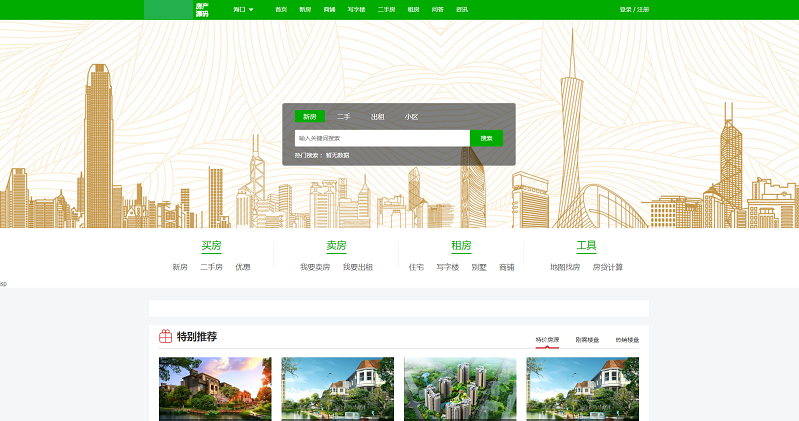This screenshot has width=799, height=421.
Task: Open the 房贷计算 tool
Action: tap(607, 267)
